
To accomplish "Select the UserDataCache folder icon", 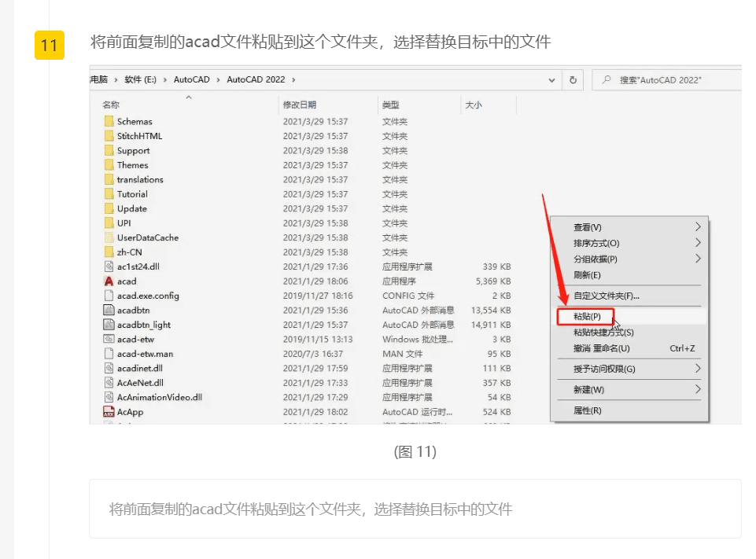I will (x=109, y=237).
